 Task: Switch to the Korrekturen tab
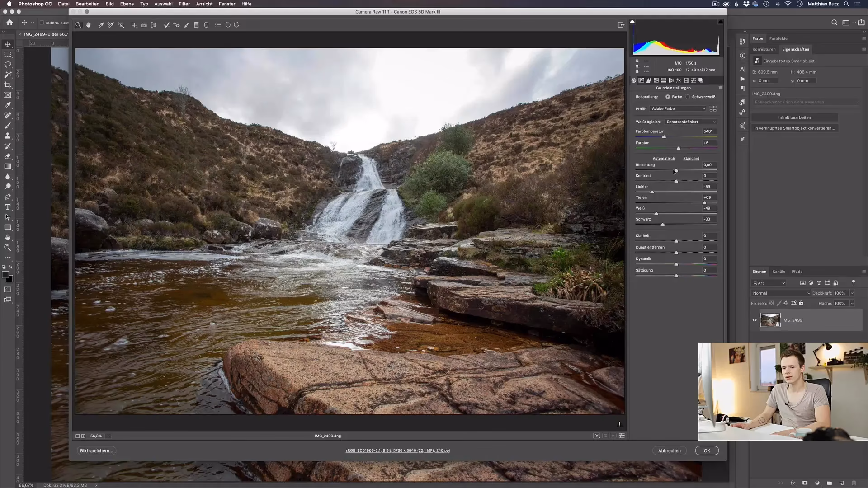coord(764,49)
